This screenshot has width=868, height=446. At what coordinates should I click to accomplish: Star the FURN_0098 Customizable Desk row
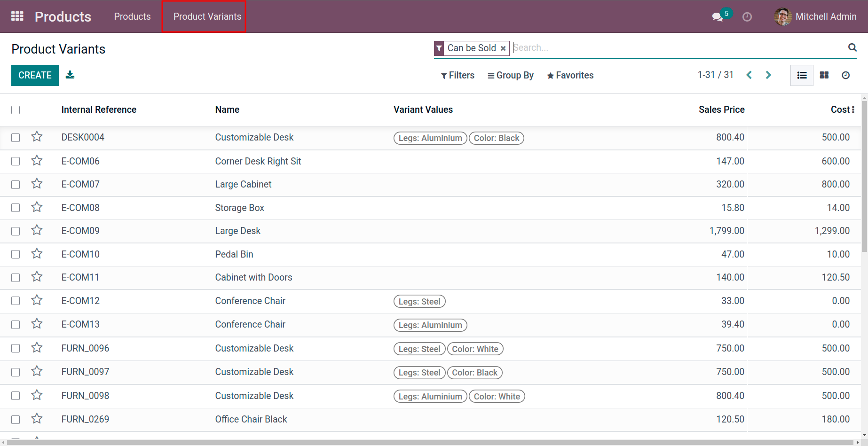[37, 395]
